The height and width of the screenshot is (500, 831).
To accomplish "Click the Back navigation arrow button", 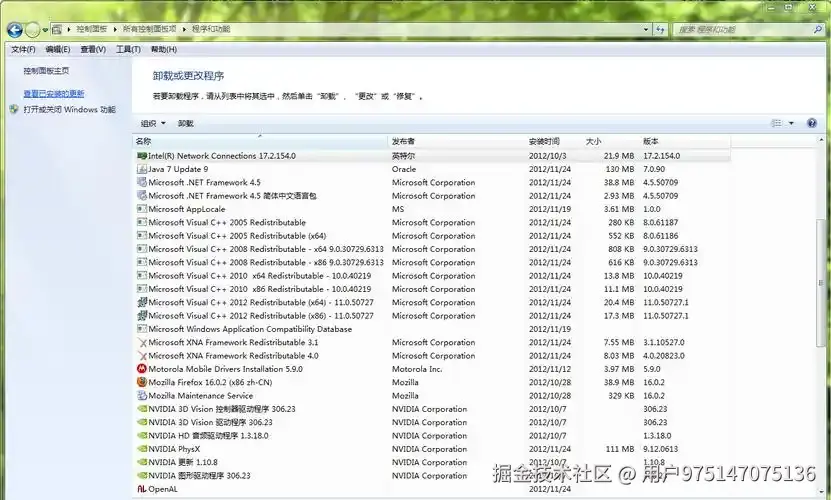I will [15, 30].
